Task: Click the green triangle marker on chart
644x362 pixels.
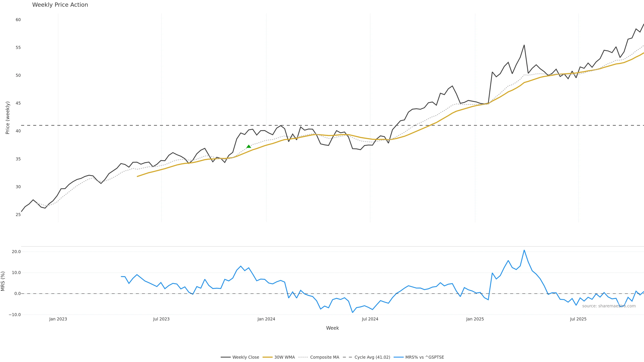Action: point(249,146)
